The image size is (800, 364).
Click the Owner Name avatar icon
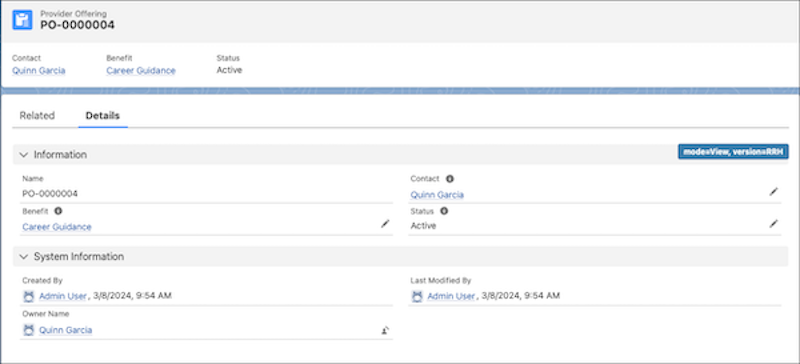tap(29, 330)
